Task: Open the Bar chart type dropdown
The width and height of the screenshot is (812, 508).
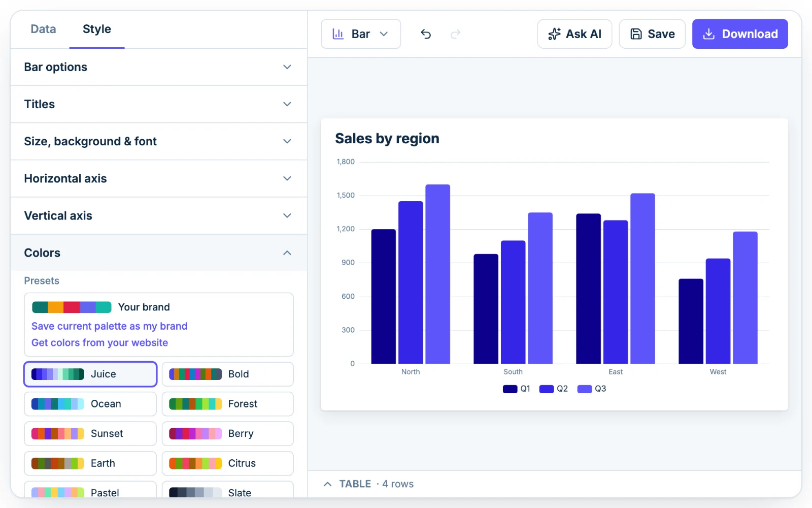Action: 361,34
